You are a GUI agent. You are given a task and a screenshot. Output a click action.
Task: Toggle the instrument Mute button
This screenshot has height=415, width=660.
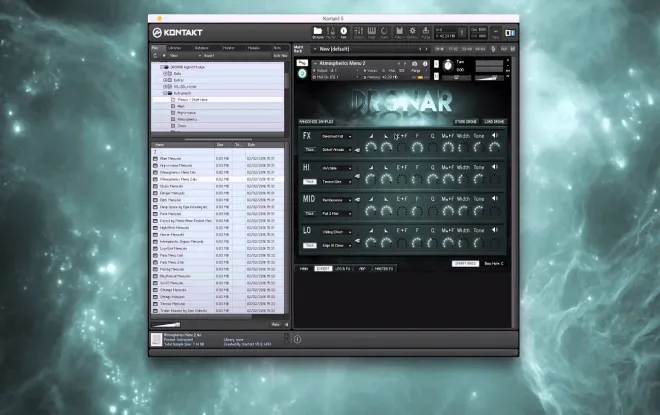click(436, 76)
